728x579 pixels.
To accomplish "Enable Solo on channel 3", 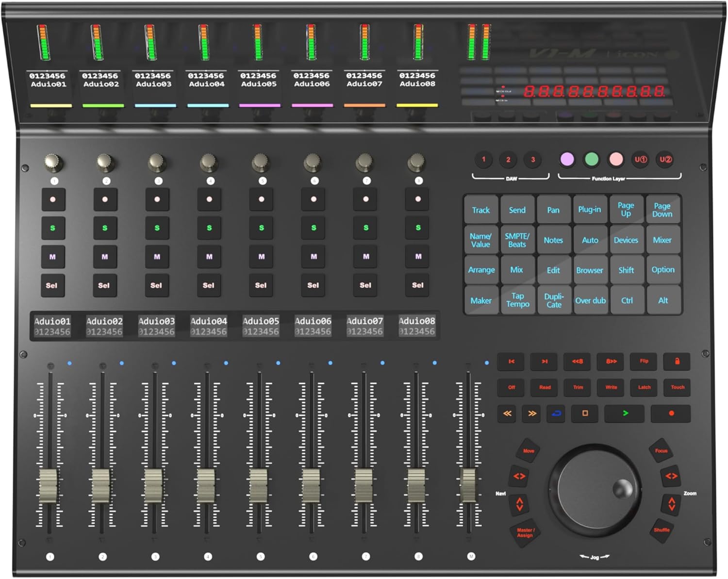I will click(156, 229).
